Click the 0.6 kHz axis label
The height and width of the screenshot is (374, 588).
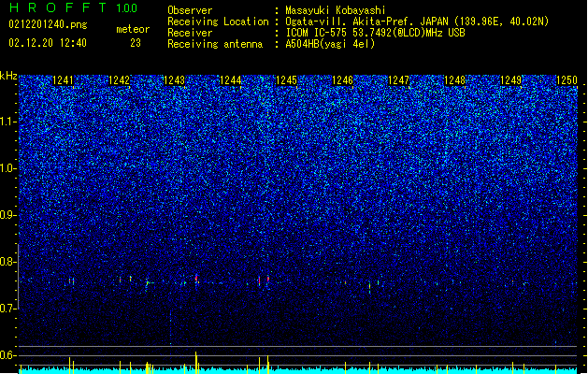click(8, 355)
